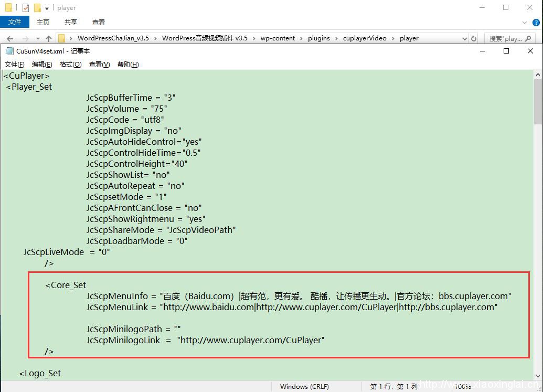
Task: Open Notepad 编辑(E) menu
Action: (x=42, y=65)
